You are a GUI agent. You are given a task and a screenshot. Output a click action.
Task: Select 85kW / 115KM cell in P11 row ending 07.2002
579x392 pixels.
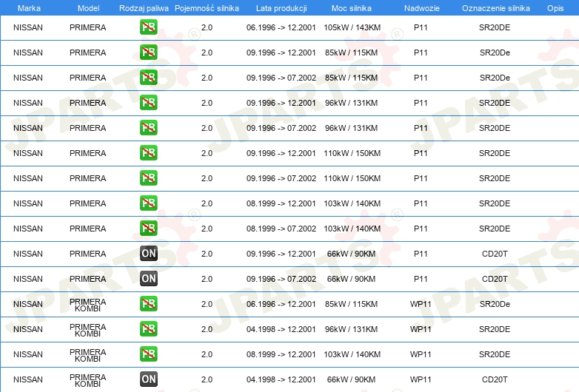pyautogui.click(x=351, y=78)
